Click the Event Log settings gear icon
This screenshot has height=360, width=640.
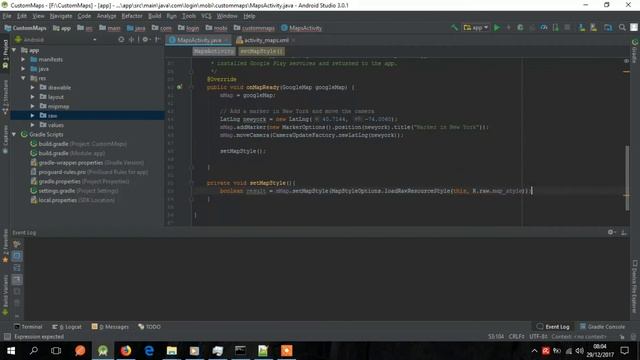[611, 232]
